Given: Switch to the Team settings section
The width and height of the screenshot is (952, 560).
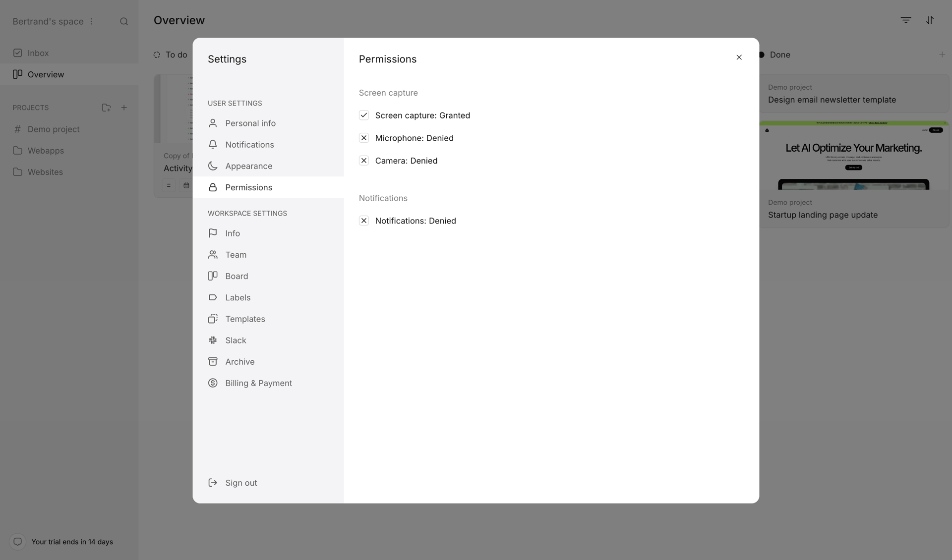Looking at the screenshot, I should coord(235,254).
